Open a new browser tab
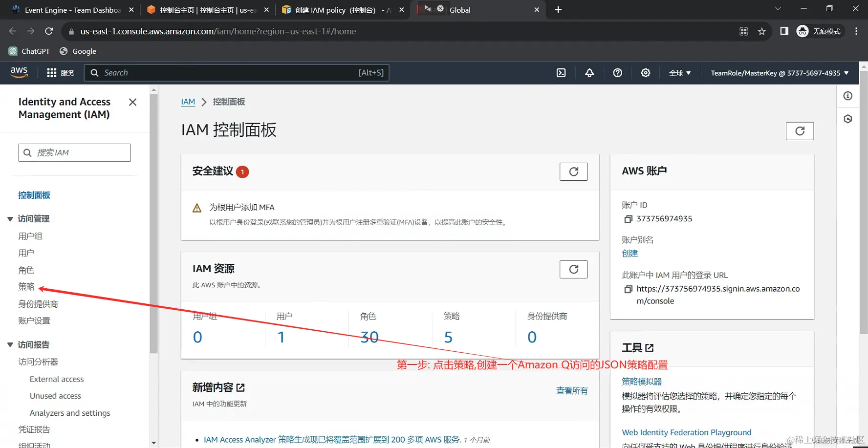The height and width of the screenshot is (448, 868). pyautogui.click(x=558, y=10)
